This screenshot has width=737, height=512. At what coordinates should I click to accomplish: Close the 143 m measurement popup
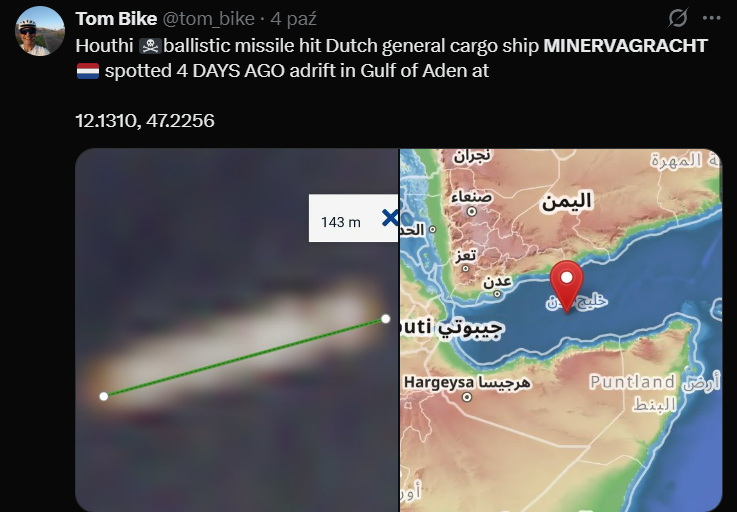point(390,218)
